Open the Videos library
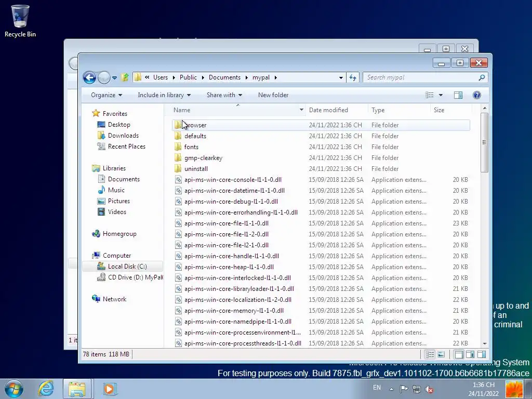The height and width of the screenshot is (399, 532). [117, 212]
